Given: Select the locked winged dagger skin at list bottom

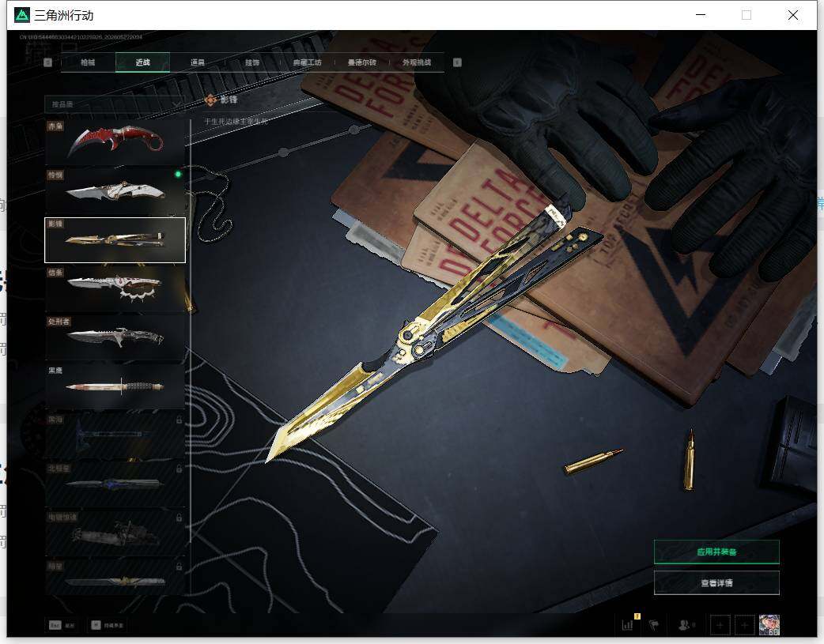Looking at the screenshot, I should (x=115, y=577).
